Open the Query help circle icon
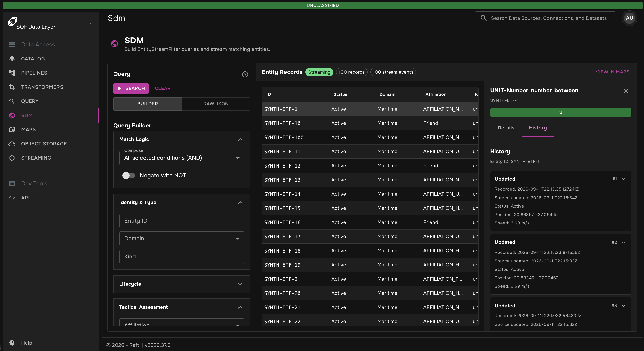This screenshot has width=644, height=351. click(245, 74)
